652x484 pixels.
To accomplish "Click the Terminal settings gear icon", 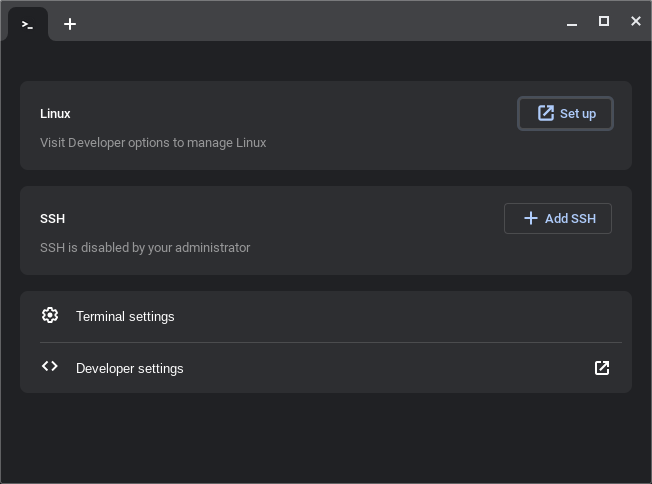I will [50, 315].
